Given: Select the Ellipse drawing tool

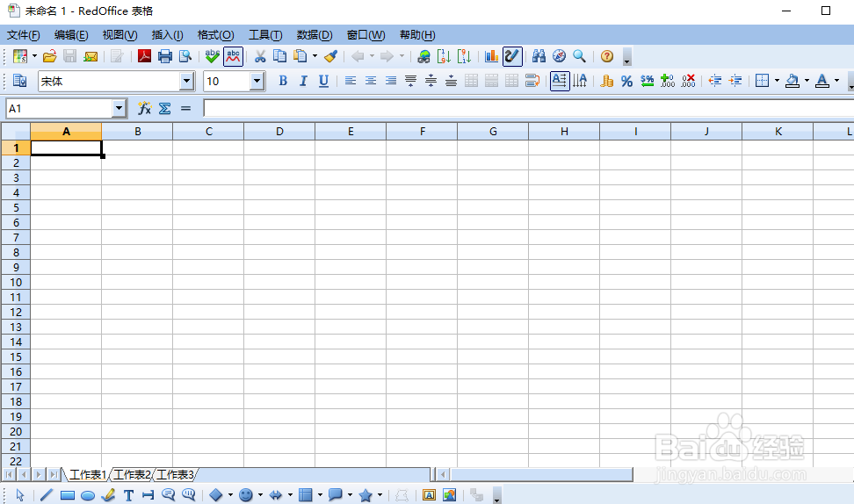Looking at the screenshot, I should tap(88, 494).
